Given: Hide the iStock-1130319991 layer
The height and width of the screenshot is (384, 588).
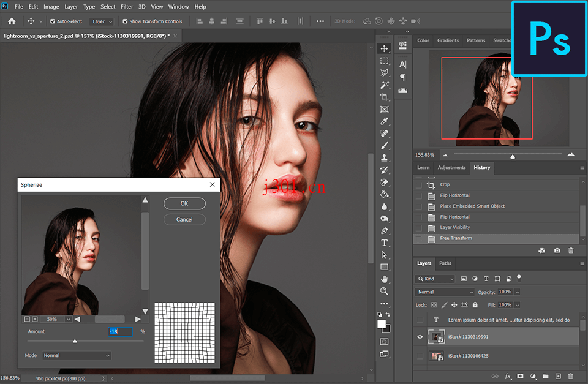Looking at the screenshot, I should click(x=420, y=337).
